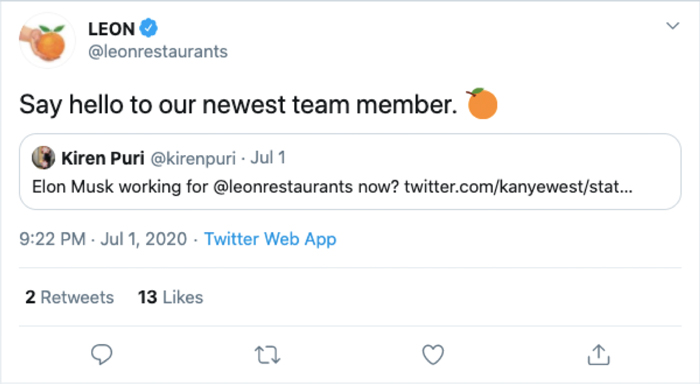Visit the @leonrestaurants handle
Screen dimensions: 700x384
[x=158, y=52]
